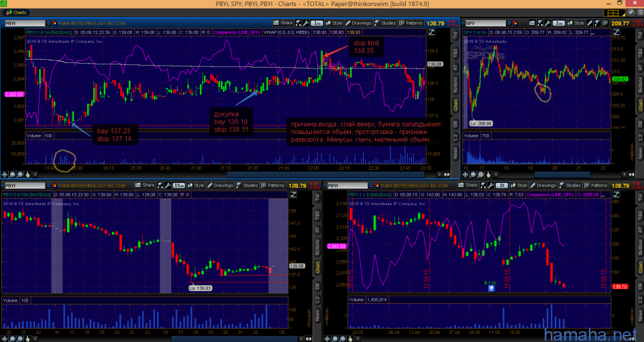Click the earnings event marker on daily chart

[x=491, y=288]
